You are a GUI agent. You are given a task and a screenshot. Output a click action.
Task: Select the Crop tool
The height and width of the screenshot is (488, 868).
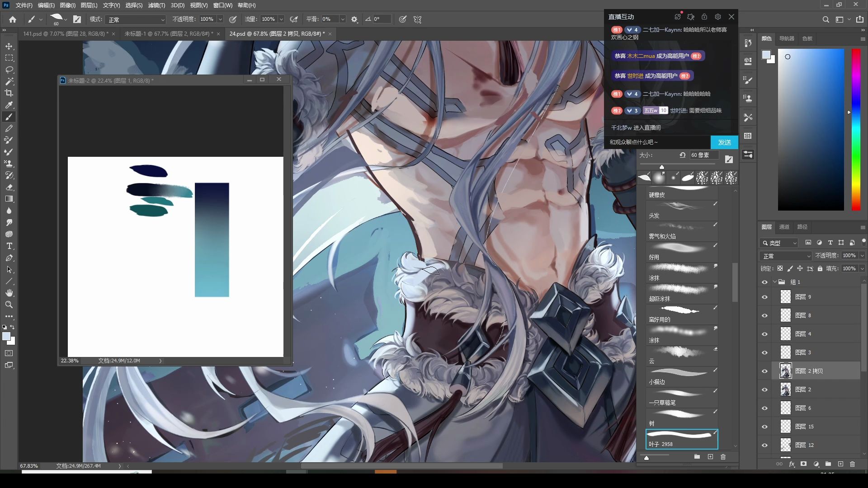[9, 93]
